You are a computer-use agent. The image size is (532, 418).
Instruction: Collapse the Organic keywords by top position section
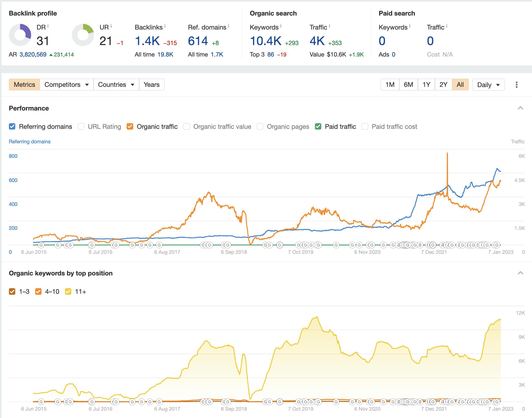pyautogui.click(x=520, y=273)
